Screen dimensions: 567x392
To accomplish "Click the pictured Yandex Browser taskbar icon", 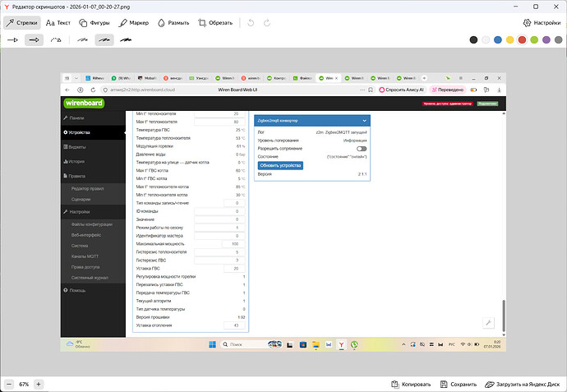I will click(341, 344).
